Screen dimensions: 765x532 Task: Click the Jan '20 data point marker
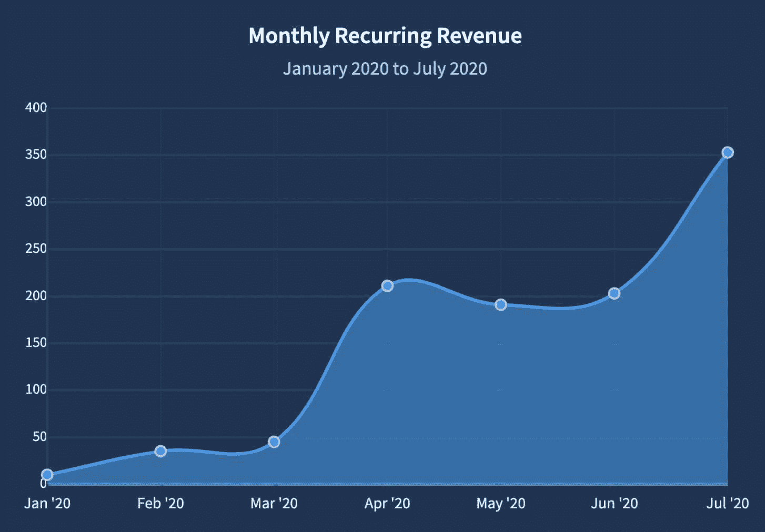click(47, 475)
